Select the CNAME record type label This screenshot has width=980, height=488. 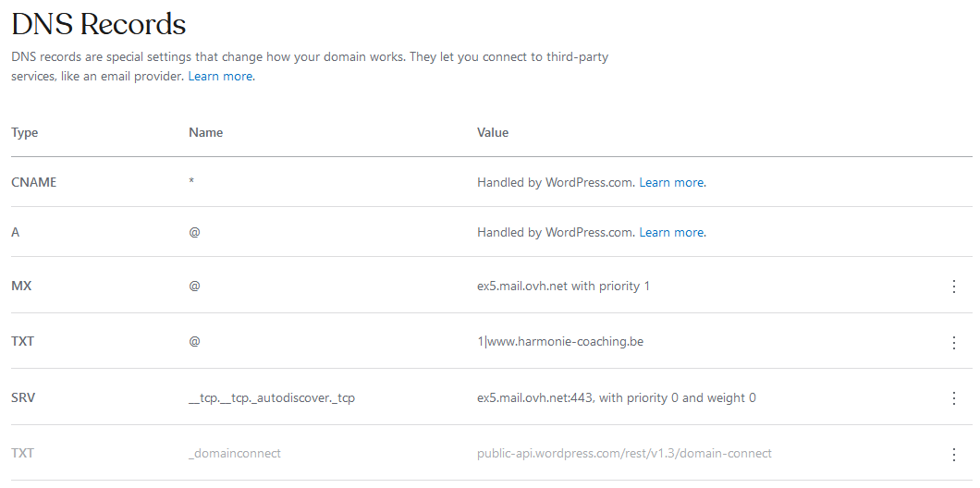[33, 183]
